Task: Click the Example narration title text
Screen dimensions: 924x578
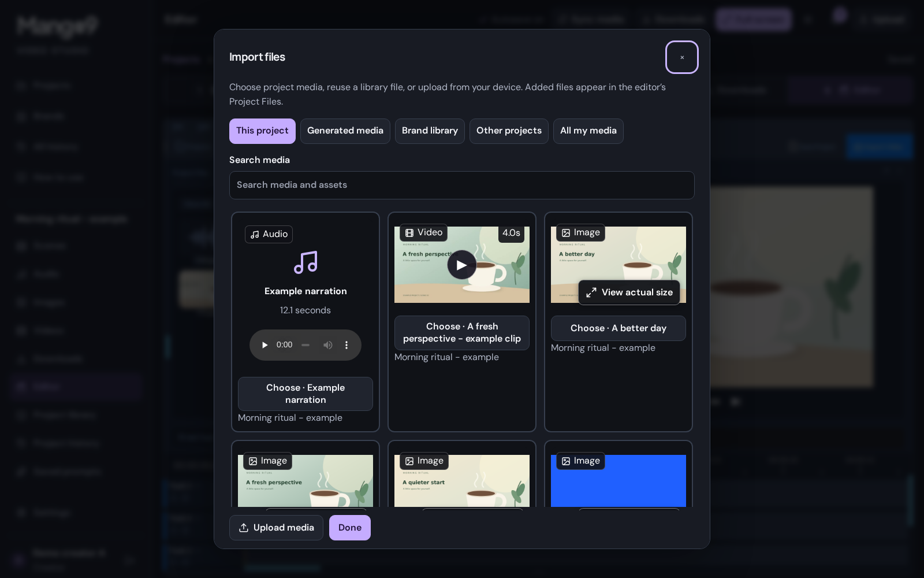Action: pyautogui.click(x=305, y=291)
